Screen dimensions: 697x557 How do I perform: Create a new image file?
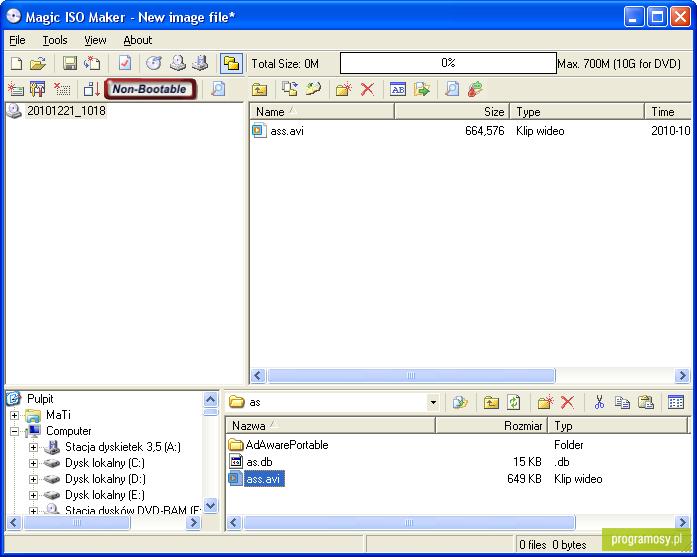[x=16, y=64]
